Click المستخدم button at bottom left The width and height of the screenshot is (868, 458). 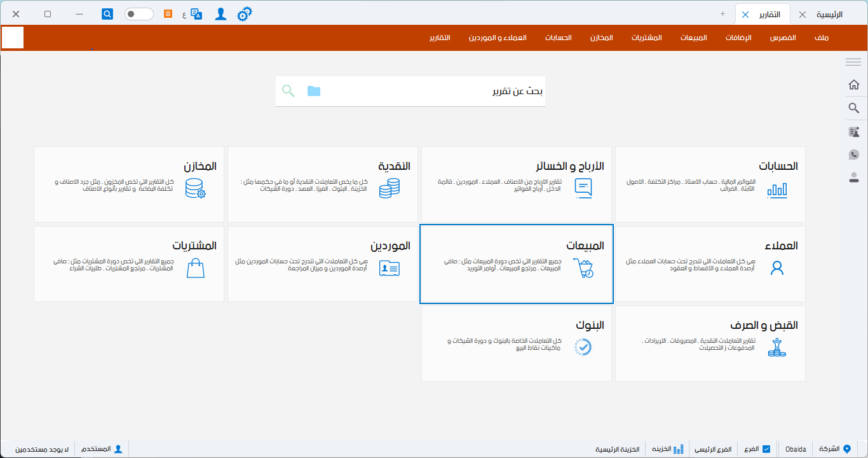(100, 448)
